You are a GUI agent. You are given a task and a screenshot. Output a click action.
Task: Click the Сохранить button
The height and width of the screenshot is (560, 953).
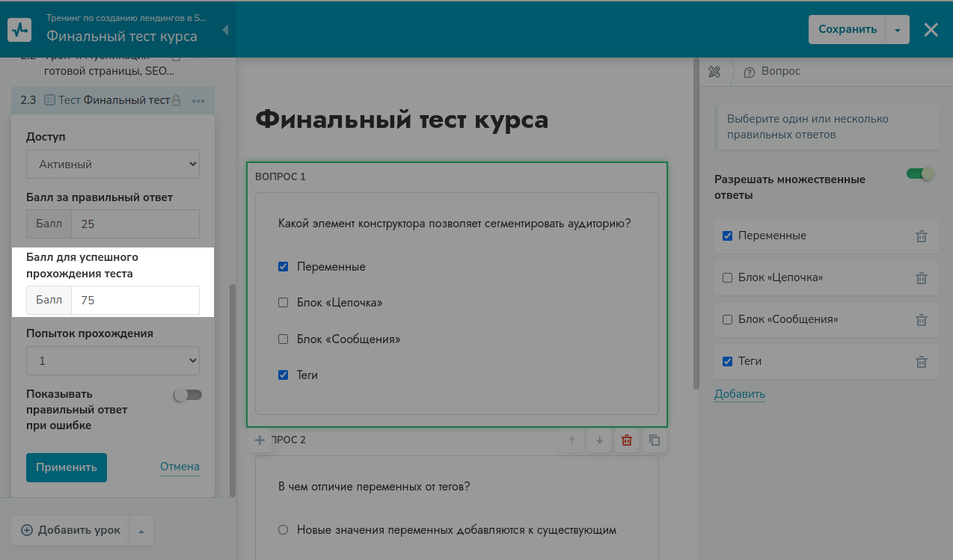coord(848,29)
